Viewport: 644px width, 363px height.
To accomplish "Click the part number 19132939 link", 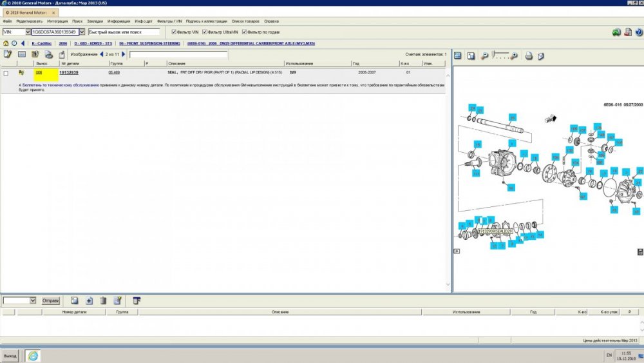I will point(69,73).
